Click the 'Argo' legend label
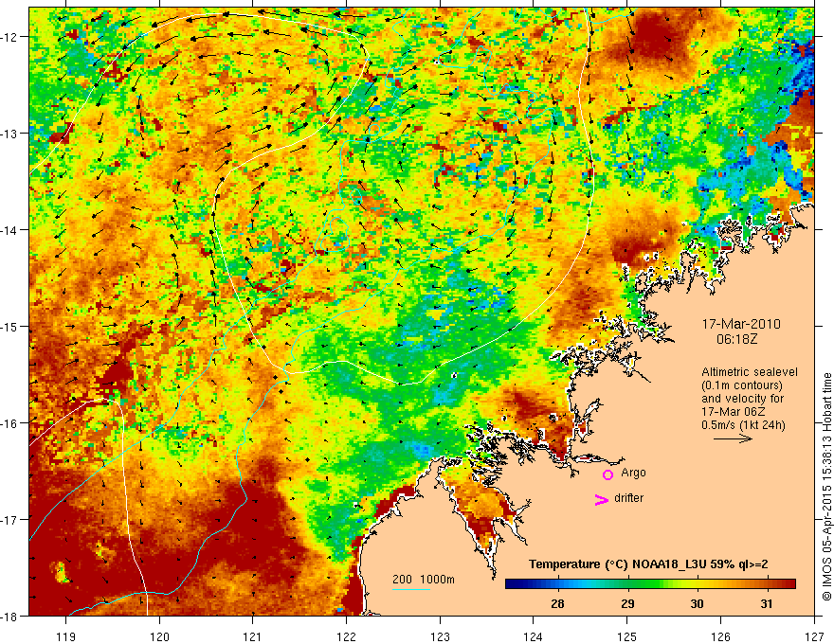Screen dimensions: 834x644 point(633,473)
